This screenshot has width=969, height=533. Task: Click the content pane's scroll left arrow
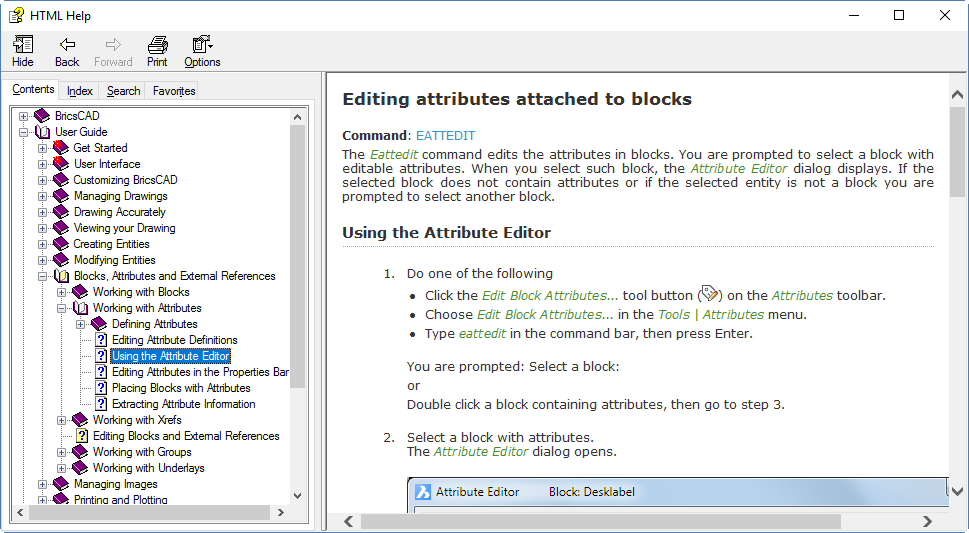coord(349,521)
